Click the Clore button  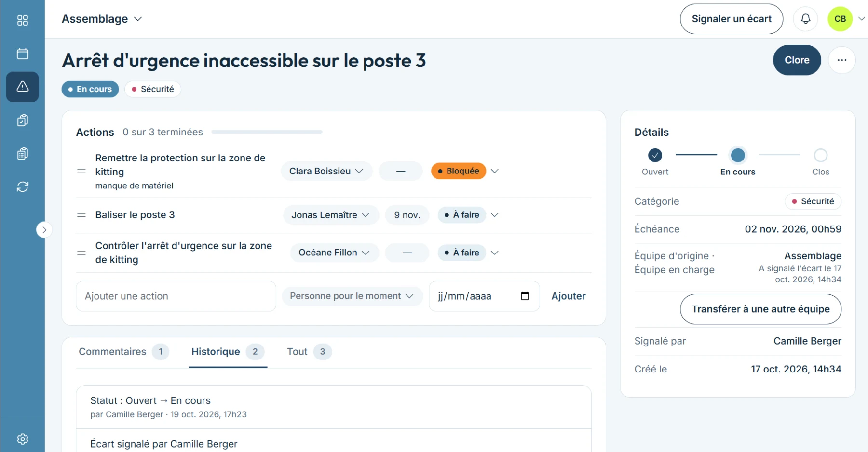click(x=797, y=60)
